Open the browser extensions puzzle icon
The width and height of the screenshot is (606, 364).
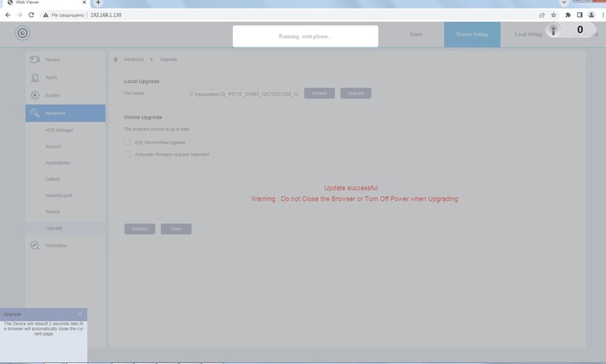coord(567,15)
